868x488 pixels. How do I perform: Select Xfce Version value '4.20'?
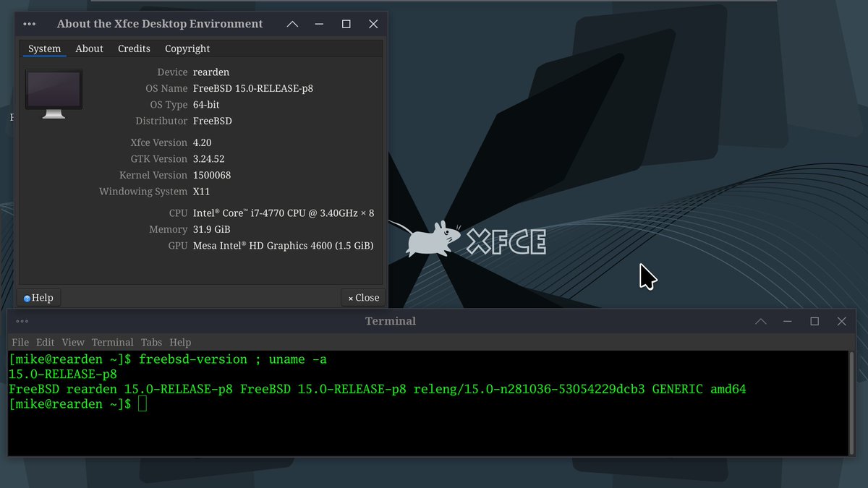pyautogui.click(x=203, y=142)
